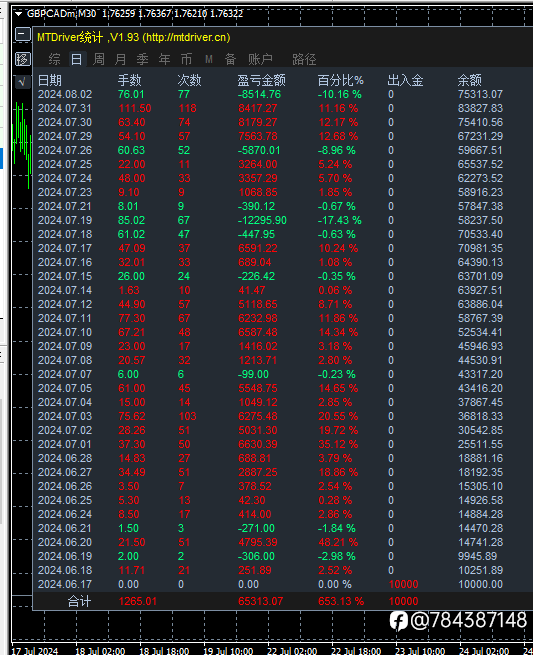Click the MTDriver统计 V1.93 title link

click(134, 37)
